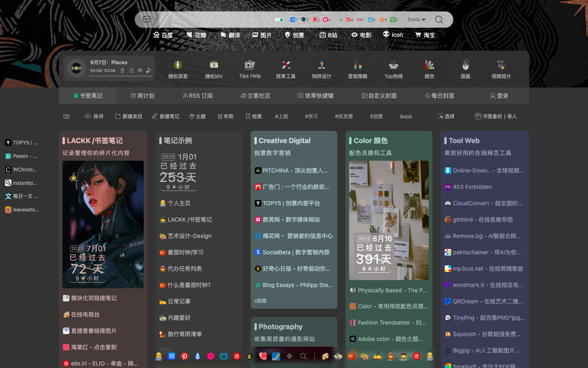Click the waveform icon in music player
Screen dimensions: 588x368
(140, 70)
